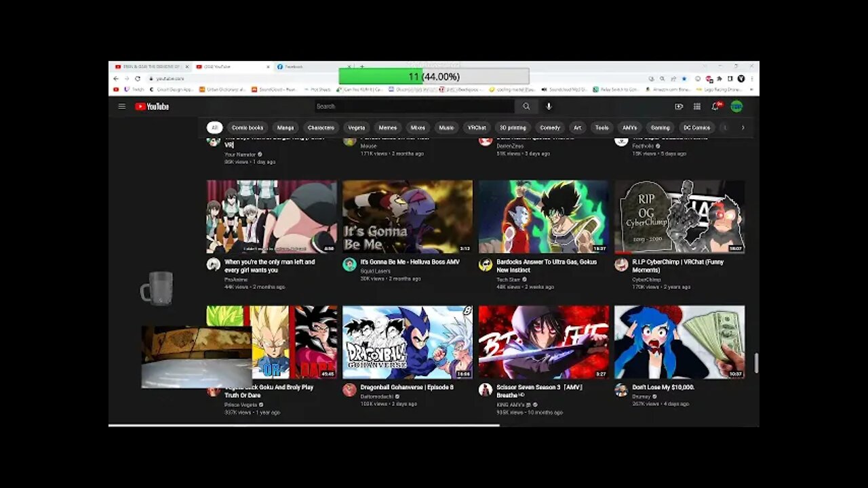Click RIP OG CyberChimp tombstone thumbnail

pyautogui.click(x=679, y=217)
